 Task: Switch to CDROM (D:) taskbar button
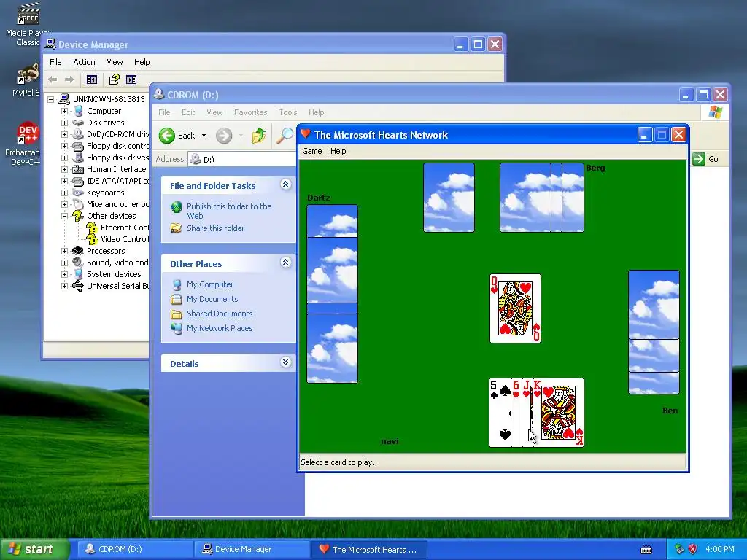click(x=134, y=549)
